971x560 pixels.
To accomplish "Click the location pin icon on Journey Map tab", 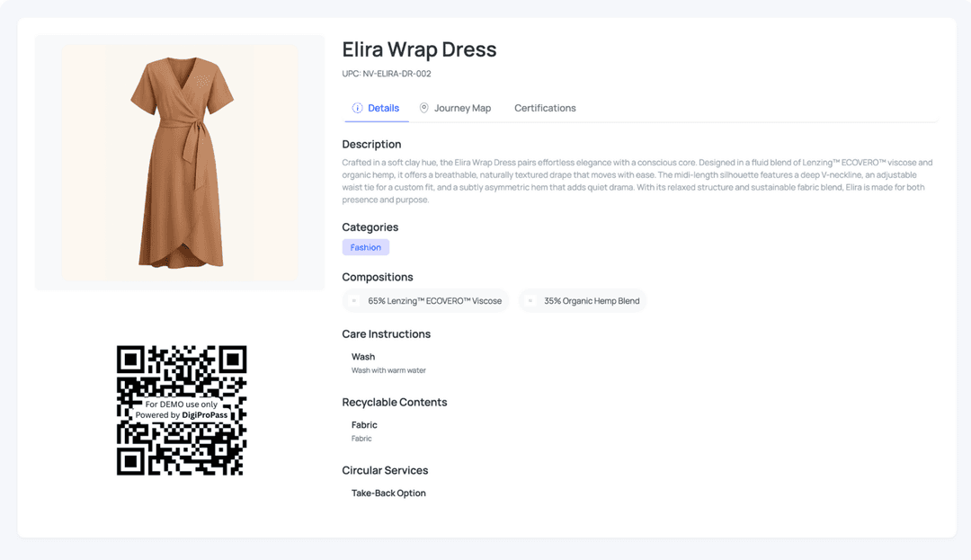I will click(x=423, y=108).
